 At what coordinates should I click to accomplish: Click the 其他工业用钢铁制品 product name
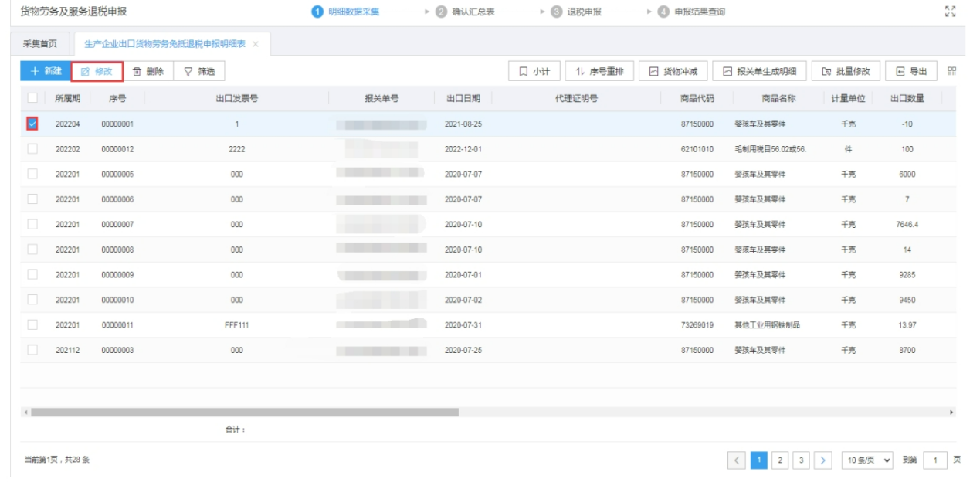(767, 325)
